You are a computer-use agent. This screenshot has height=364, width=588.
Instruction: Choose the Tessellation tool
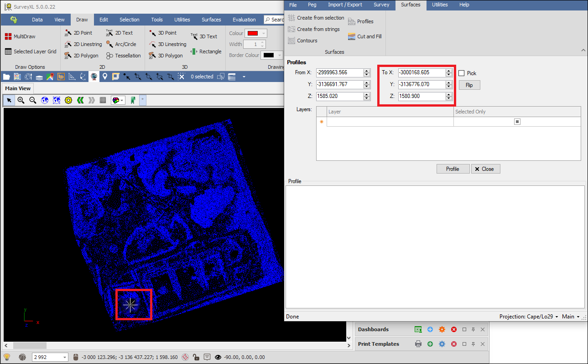click(x=123, y=56)
